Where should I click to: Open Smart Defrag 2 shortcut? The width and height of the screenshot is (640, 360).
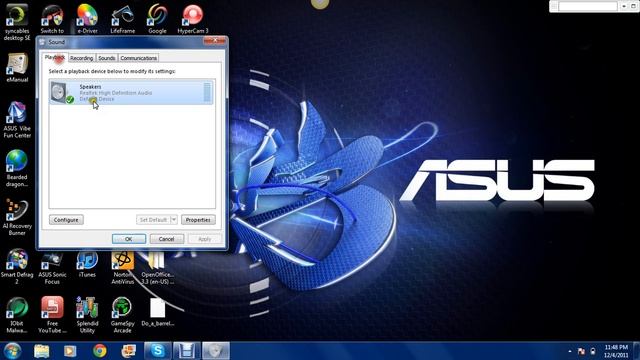[17, 266]
